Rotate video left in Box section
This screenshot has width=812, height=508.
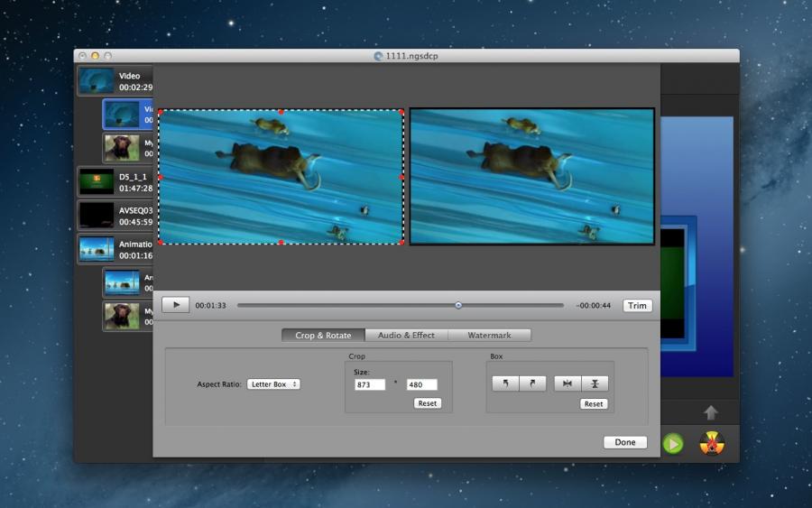click(505, 383)
